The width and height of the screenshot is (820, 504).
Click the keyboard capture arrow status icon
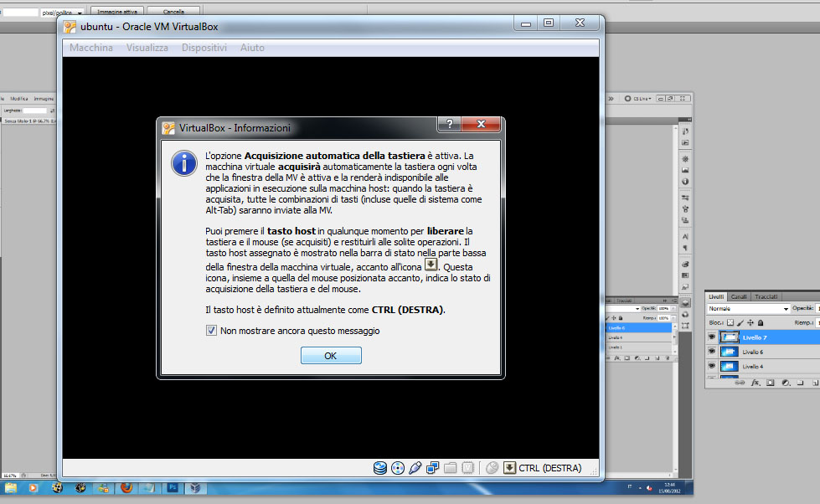[x=509, y=468]
